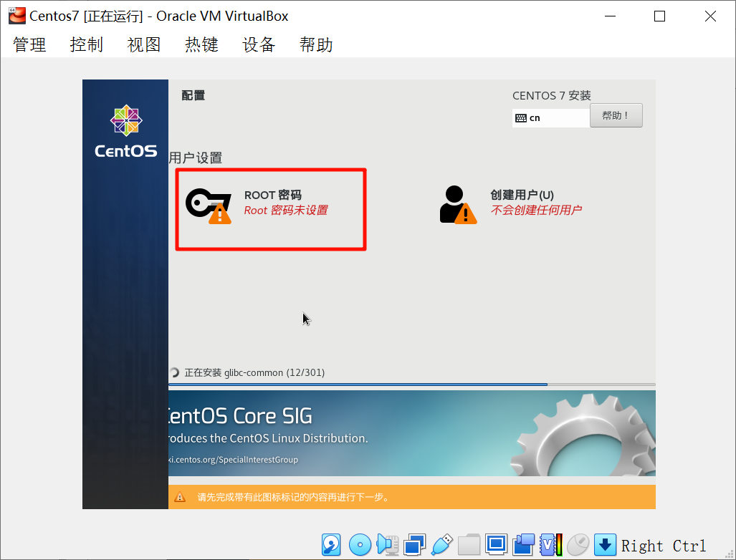Open the 帮助 menu
This screenshot has width=736, height=560.
click(316, 44)
